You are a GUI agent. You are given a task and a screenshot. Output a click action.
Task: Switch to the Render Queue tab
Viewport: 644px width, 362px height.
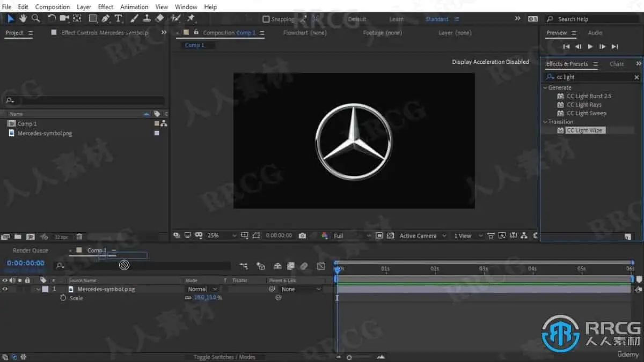coord(31,250)
